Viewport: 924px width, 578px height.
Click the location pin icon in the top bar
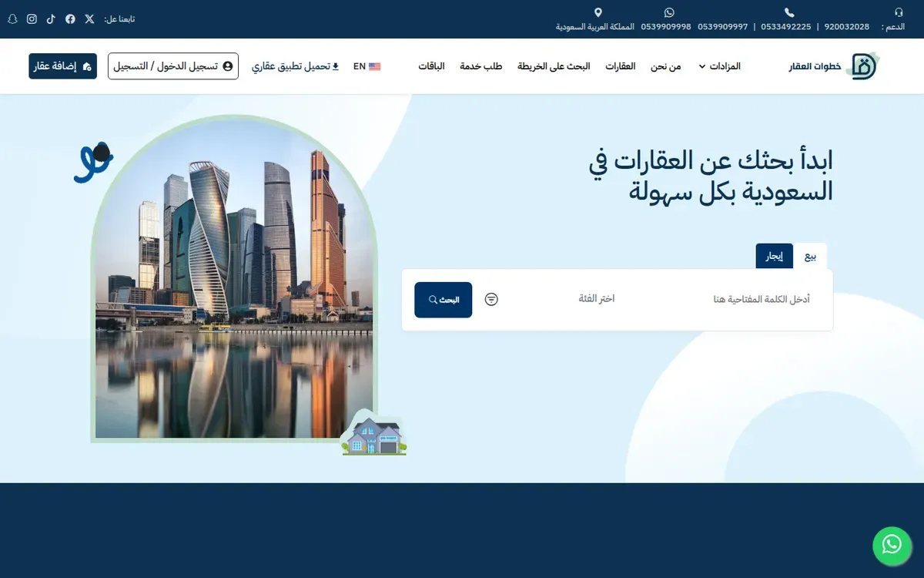[x=598, y=12]
